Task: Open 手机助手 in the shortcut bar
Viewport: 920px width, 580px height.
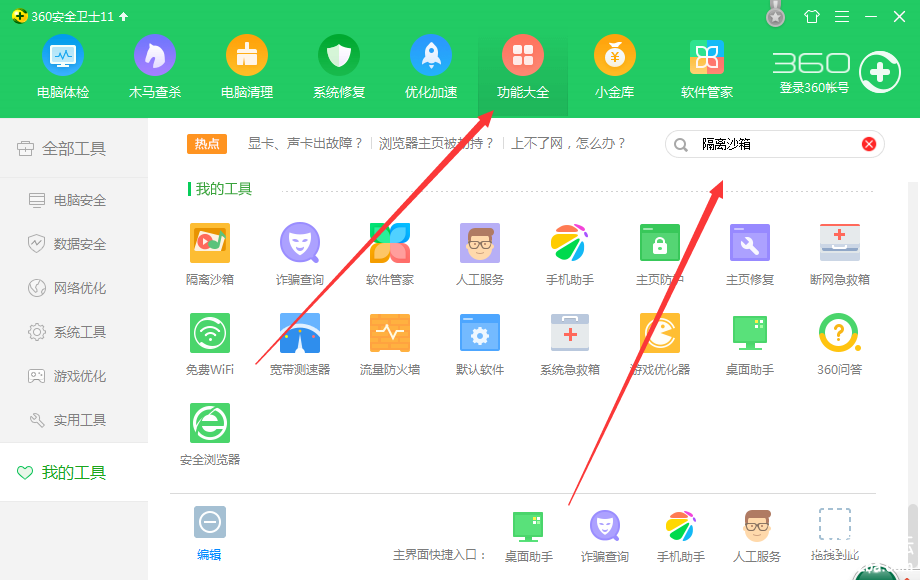Action: click(681, 536)
